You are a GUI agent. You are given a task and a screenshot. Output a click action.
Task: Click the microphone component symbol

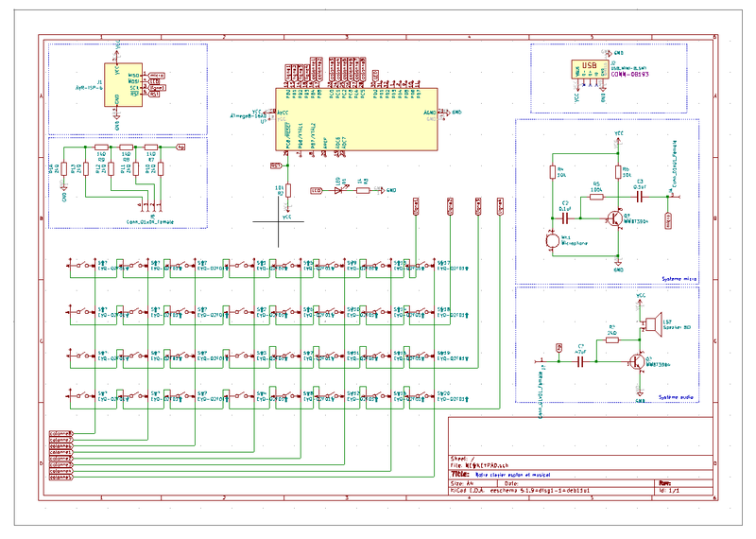551,240
